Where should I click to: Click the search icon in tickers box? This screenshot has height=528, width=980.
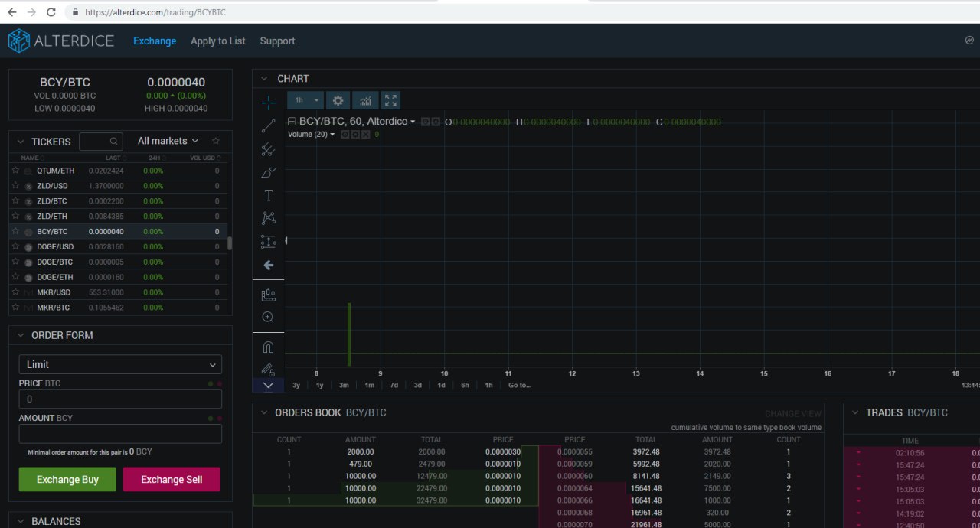click(114, 141)
